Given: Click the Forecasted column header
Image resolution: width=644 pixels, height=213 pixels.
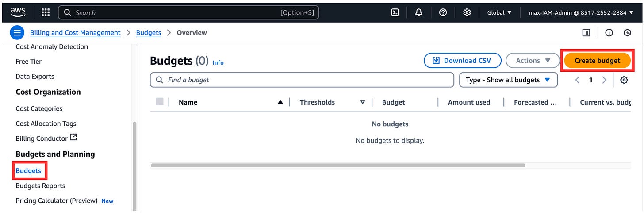Looking at the screenshot, I should click(x=535, y=102).
